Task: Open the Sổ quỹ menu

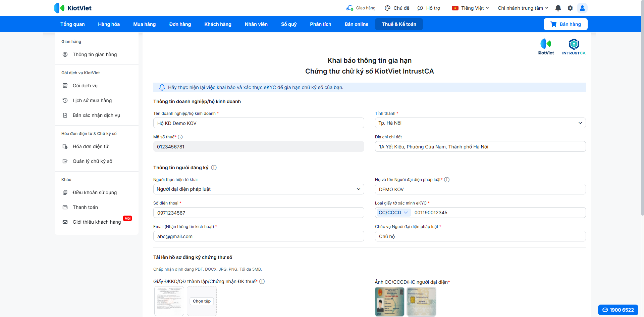Action: (x=289, y=24)
